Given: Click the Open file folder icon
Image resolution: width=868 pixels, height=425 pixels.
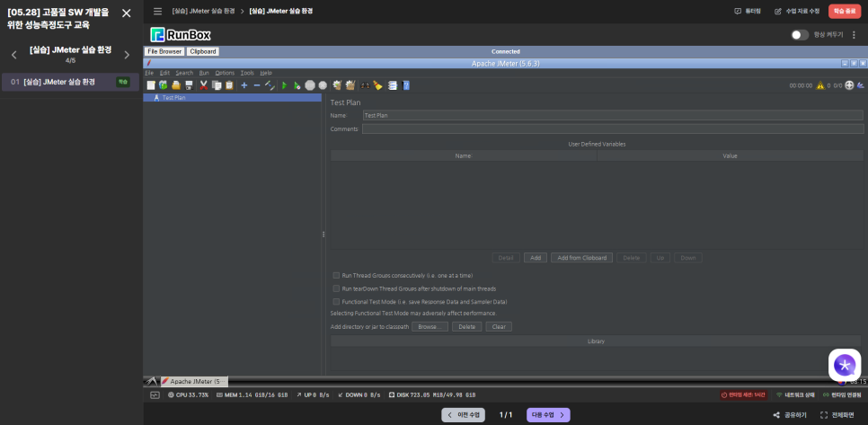Looking at the screenshot, I should point(176,85).
